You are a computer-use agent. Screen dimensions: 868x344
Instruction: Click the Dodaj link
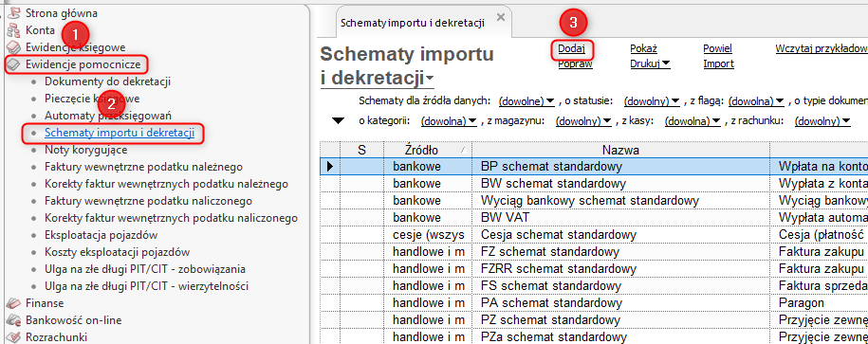click(x=571, y=48)
